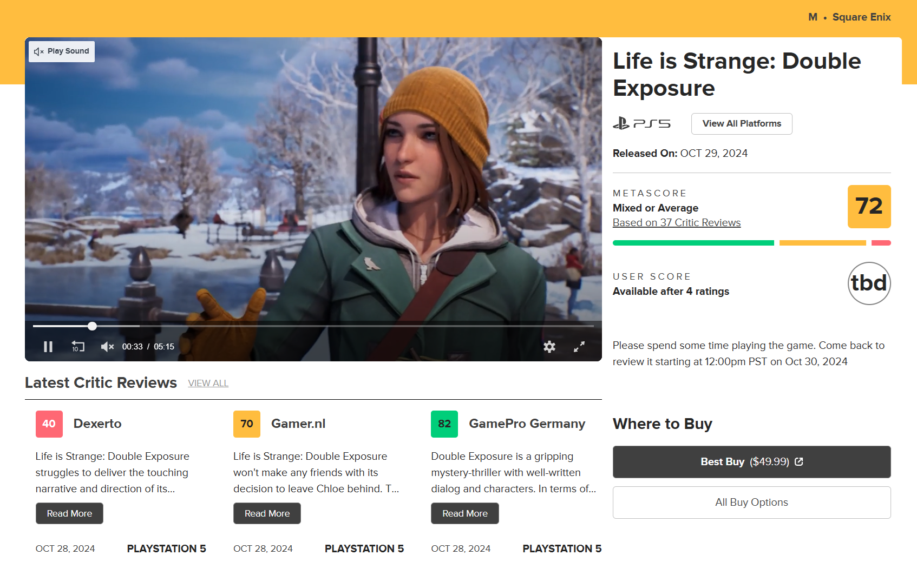This screenshot has height=588, width=917.
Task: Click the Gamer.nl review excerpt text
Action: click(316, 473)
